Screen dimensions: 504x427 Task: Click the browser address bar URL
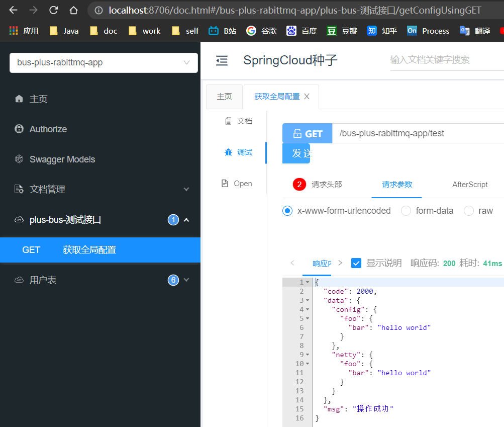295,10
